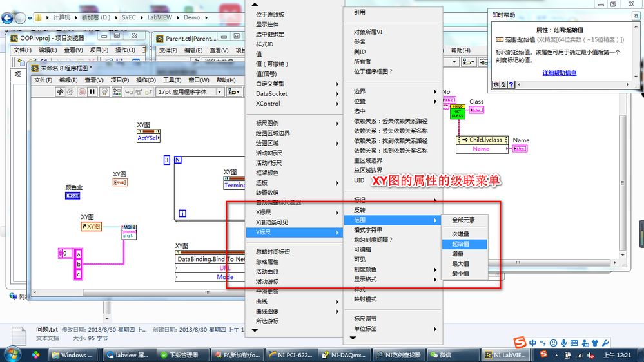Expand the XControl submenu
The height and width of the screenshot is (362, 644).
(x=294, y=104)
